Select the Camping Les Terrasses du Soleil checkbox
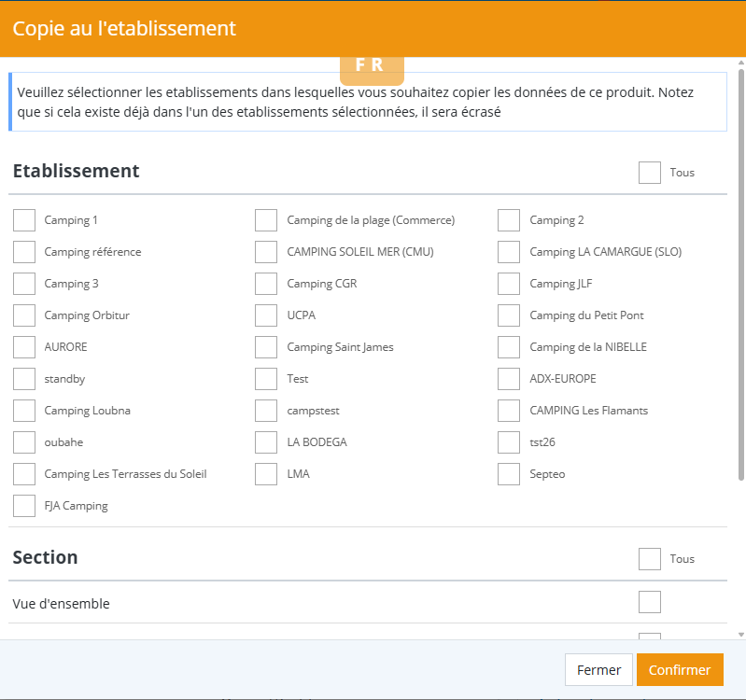The image size is (746, 700). click(24, 474)
